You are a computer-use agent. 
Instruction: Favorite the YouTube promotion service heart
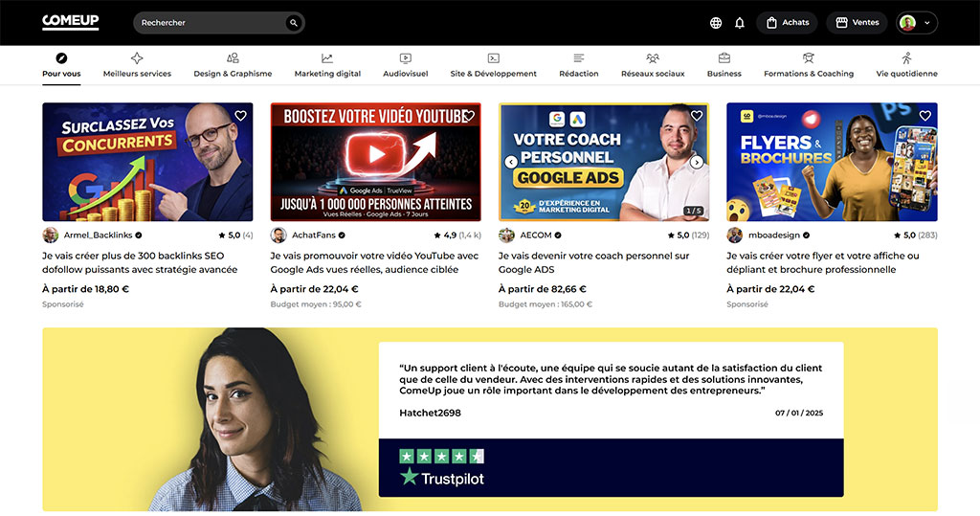tap(469, 116)
